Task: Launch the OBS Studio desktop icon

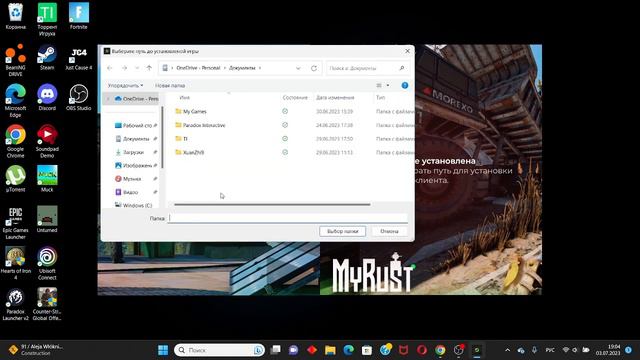Action: [x=78, y=98]
